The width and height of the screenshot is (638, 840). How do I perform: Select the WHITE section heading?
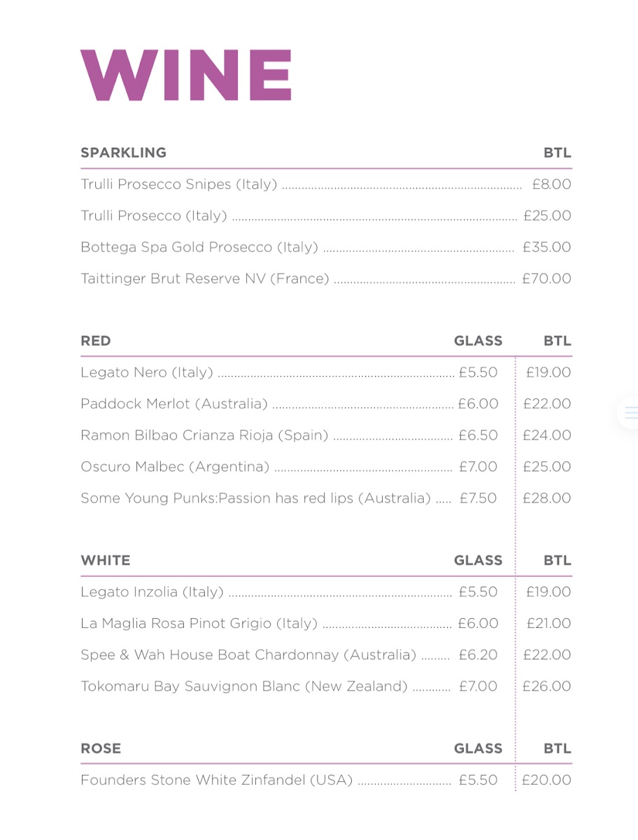(x=106, y=560)
